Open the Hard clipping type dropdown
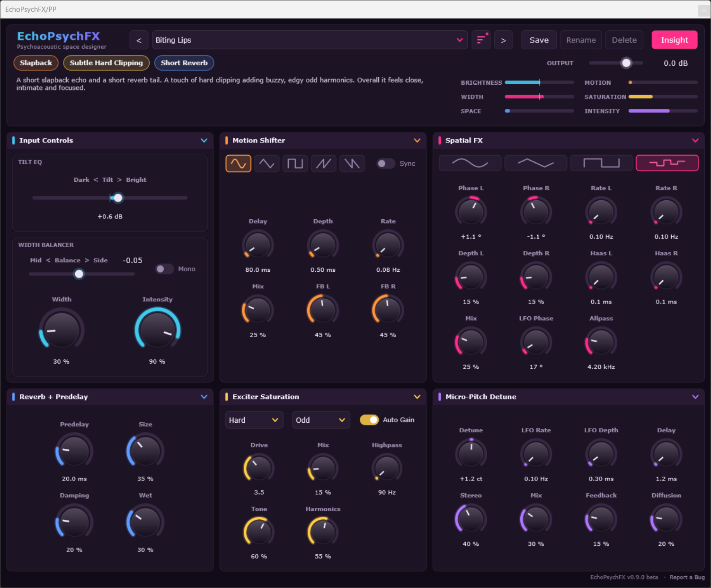Screen dimensions: 711x588 (x=254, y=420)
